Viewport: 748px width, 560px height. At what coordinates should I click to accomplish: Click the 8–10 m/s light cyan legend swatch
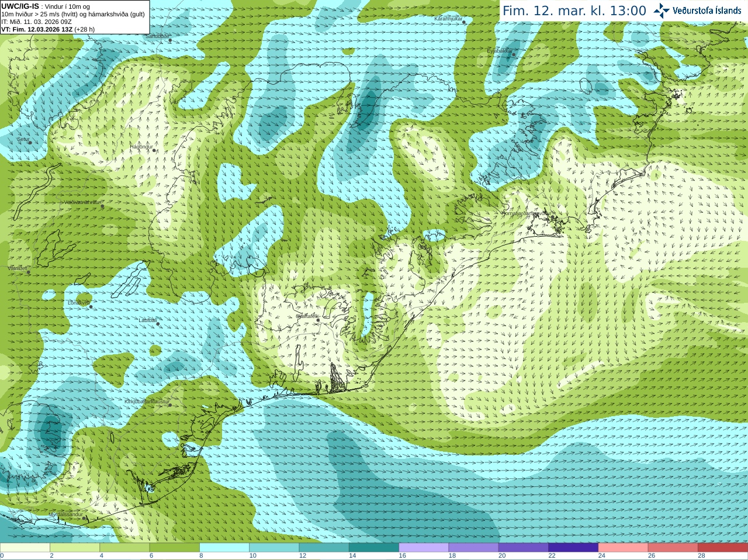tap(224, 548)
